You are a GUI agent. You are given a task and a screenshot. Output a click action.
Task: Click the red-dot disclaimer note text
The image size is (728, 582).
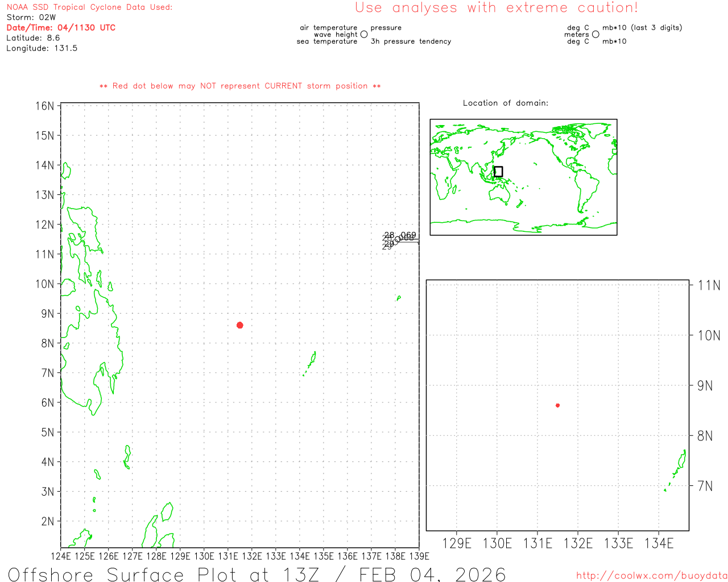240,86
